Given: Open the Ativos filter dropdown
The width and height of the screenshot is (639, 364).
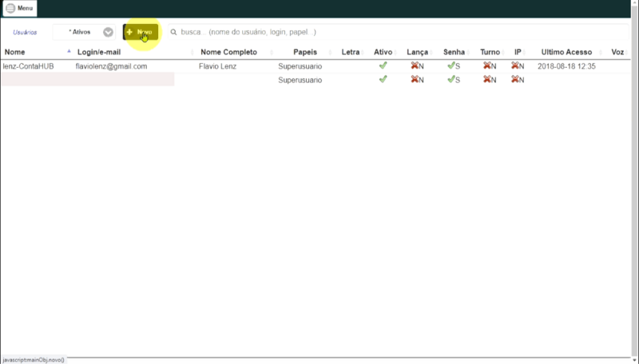Looking at the screenshot, I should 84,32.
